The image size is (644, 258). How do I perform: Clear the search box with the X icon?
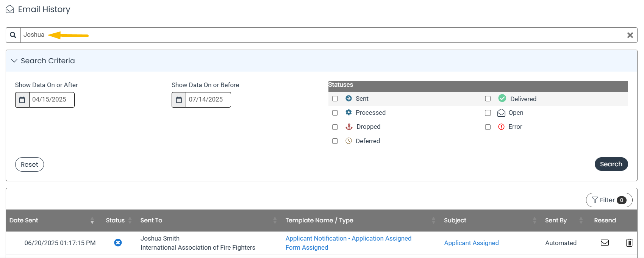(630, 35)
